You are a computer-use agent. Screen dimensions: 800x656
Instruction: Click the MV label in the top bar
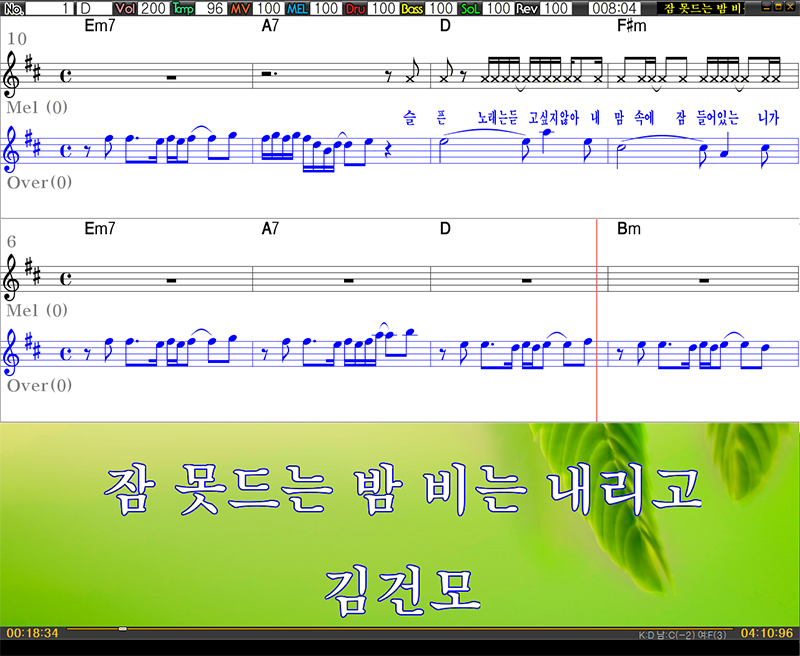[240, 8]
